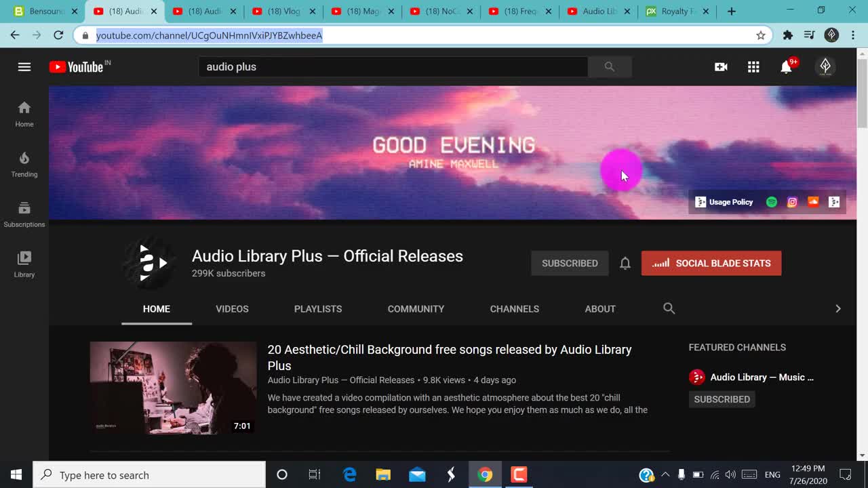Open the last Audio Library icon on banner
The width and height of the screenshot is (868, 488).
[x=834, y=202]
